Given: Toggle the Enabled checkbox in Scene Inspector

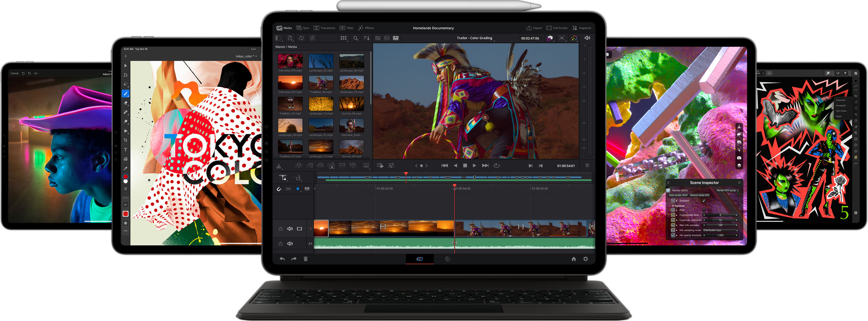Looking at the screenshot, I should click(704, 201).
